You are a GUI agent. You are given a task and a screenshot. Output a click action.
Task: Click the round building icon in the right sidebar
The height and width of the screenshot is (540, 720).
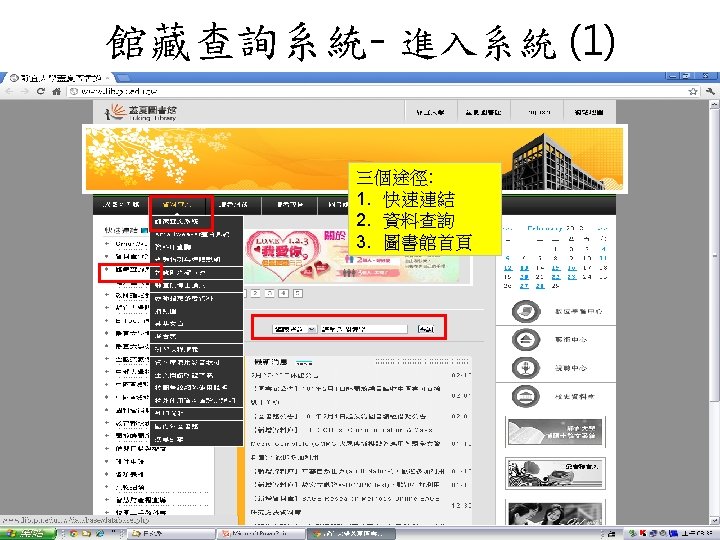point(526,396)
